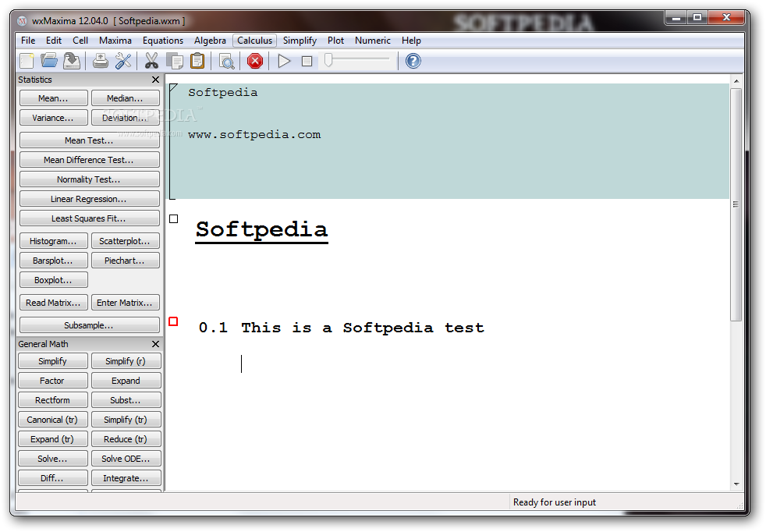The width and height of the screenshot is (766, 532).
Task: Open the Numeric menu
Action: click(x=373, y=41)
